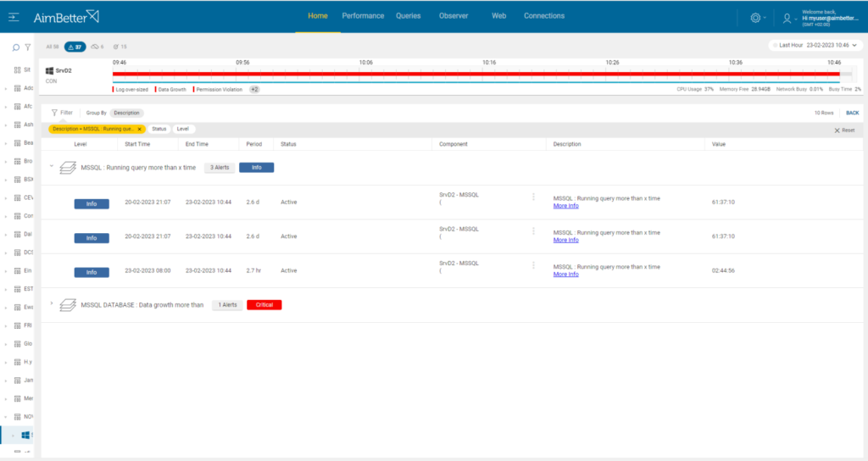Show the +2 additional alert tags
This screenshot has height=461, width=868.
254,90
